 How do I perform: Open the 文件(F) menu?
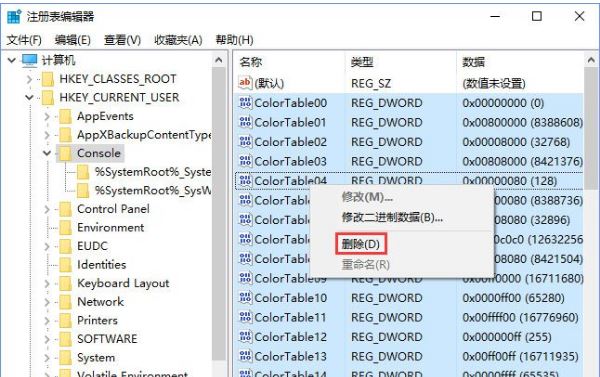[x=24, y=40]
